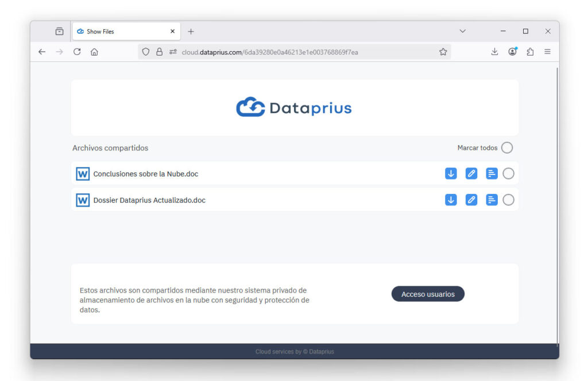
Task: Open browser downloads panel
Action: [494, 52]
